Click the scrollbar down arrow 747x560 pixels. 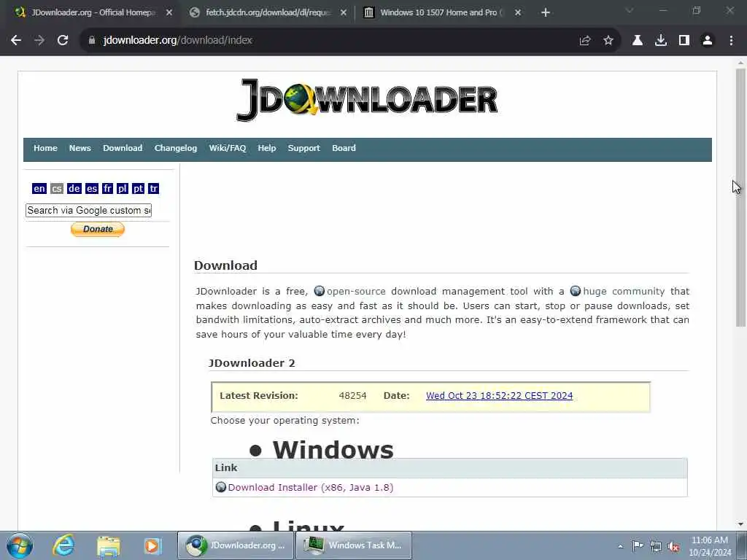740,524
